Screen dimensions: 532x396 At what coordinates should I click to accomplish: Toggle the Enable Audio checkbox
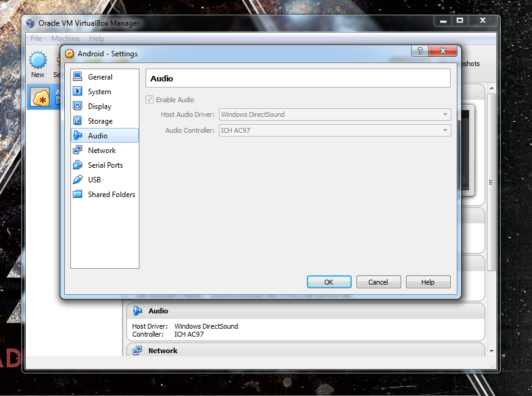click(149, 100)
